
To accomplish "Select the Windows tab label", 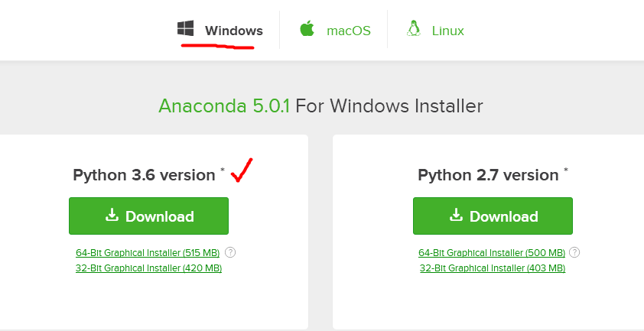I will pos(233,31).
